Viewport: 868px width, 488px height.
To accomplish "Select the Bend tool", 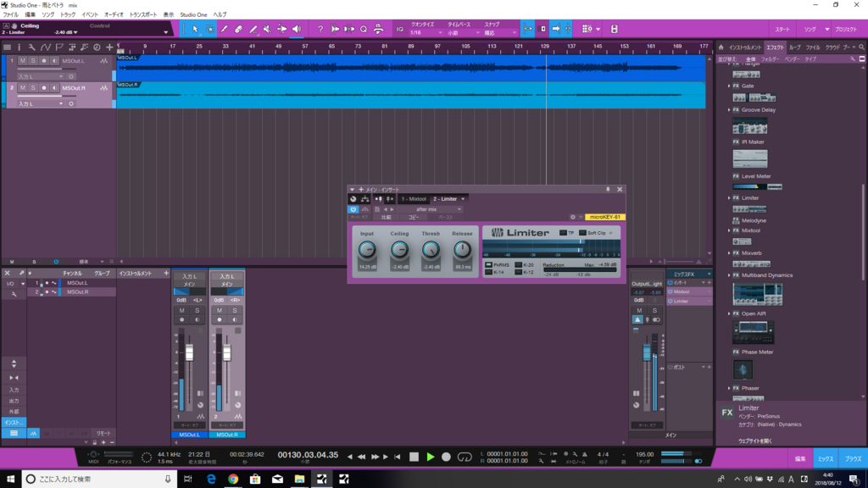I will click(281, 29).
